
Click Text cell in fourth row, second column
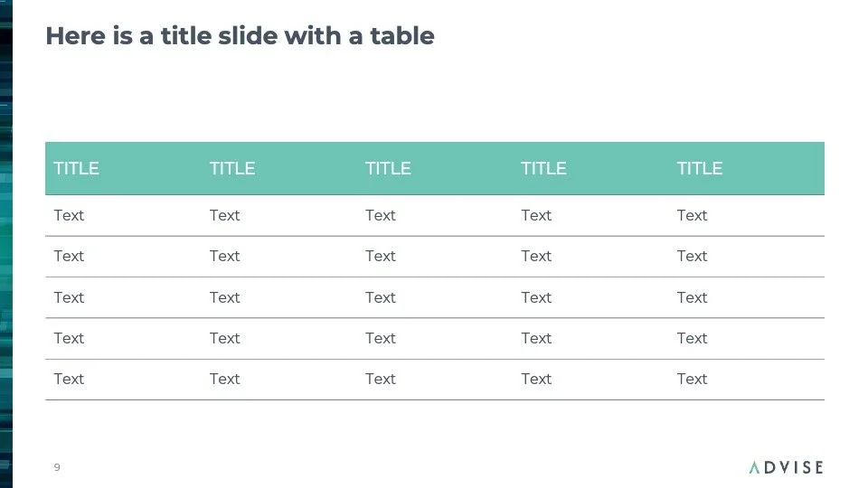[x=224, y=338]
